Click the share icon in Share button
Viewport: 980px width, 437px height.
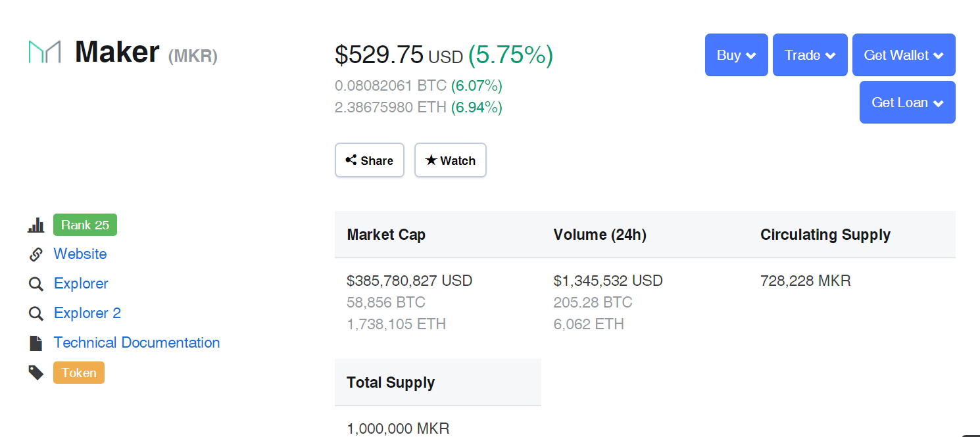[351, 160]
